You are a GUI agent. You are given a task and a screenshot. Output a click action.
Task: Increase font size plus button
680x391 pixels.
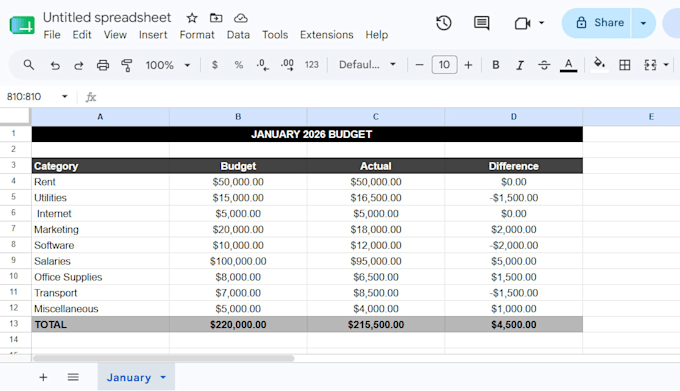point(468,65)
